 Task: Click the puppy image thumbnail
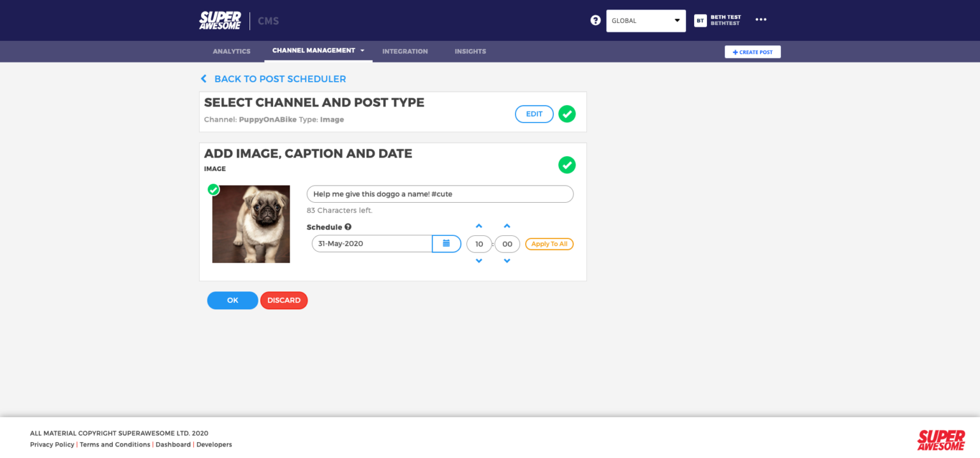click(x=251, y=224)
